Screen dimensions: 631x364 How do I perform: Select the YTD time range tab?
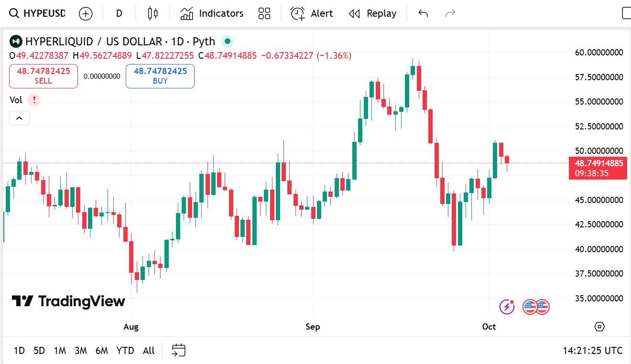[125, 351]
